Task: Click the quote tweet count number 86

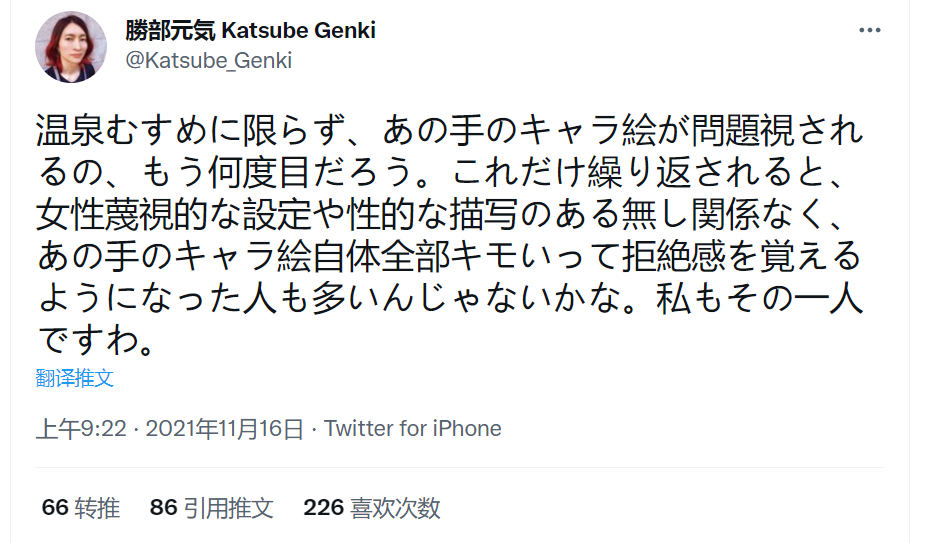Action: click(163, 508)
